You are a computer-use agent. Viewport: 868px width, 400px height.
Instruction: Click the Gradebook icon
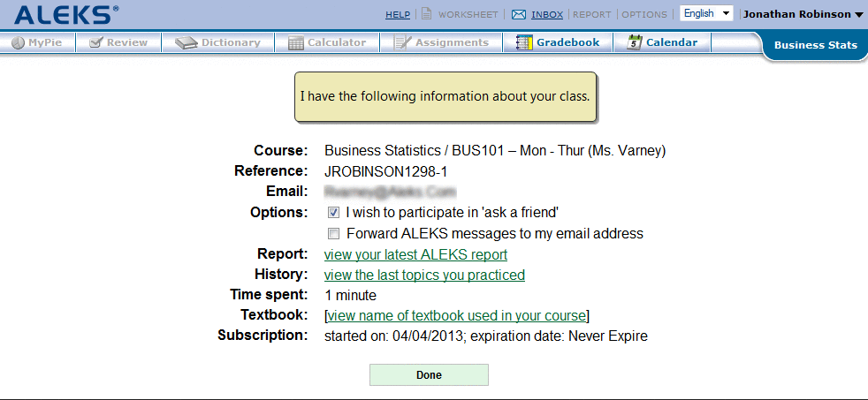(x=523, y=42)
